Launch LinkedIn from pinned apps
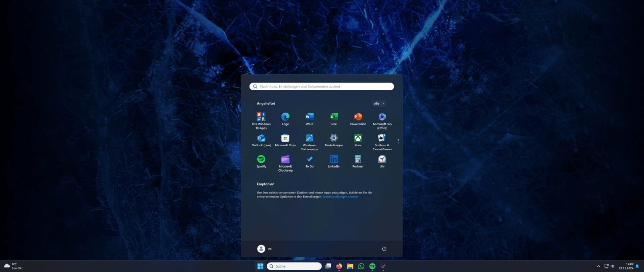The height and width of the screenshot is (272, 644). (334, 162)
